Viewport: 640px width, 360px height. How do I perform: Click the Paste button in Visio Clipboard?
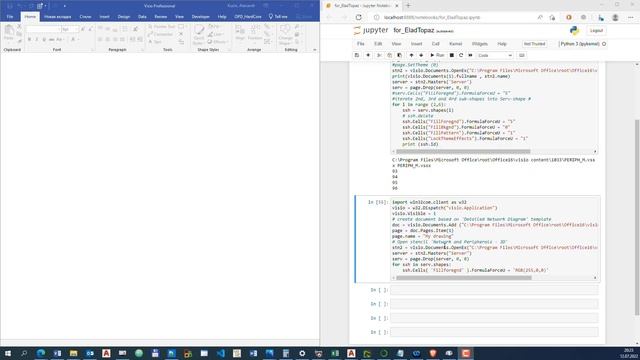9,32
